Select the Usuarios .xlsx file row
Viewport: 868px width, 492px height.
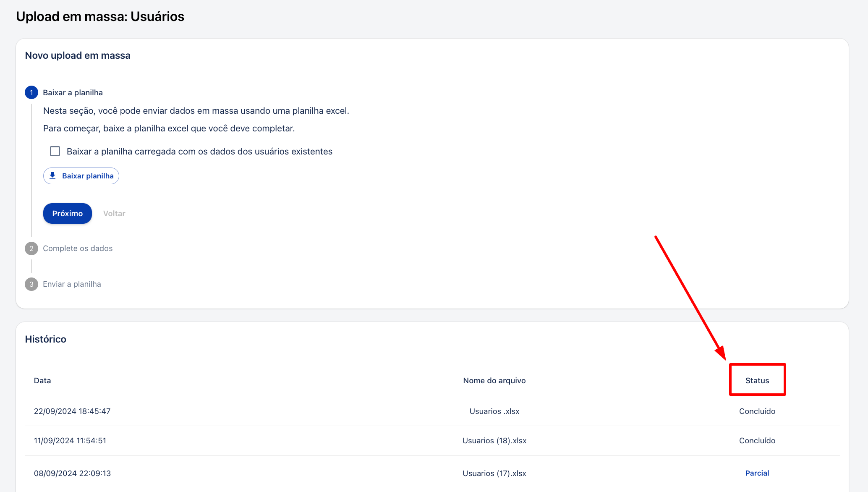(494, 411)
